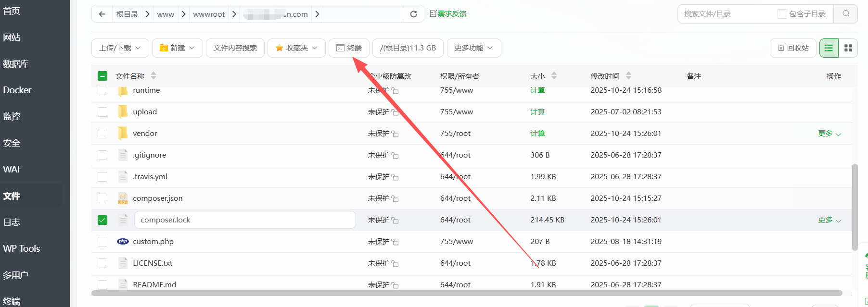Calculate size of the vendor folder

coord(537,134)
